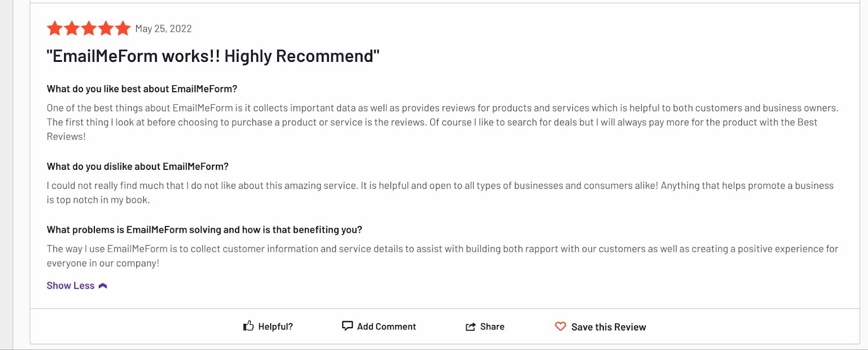Click the Add Comment speech bubble icon

point(347,326)
